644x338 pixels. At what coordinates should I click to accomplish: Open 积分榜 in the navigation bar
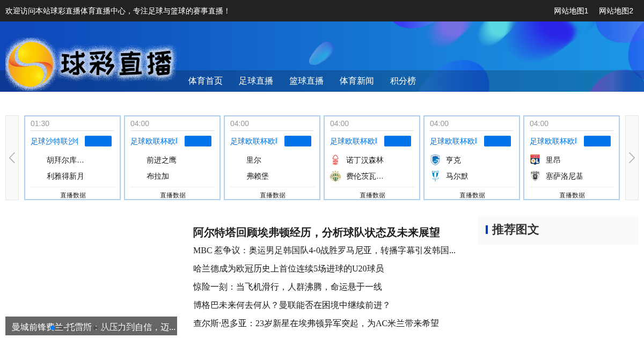pos(403,81)
